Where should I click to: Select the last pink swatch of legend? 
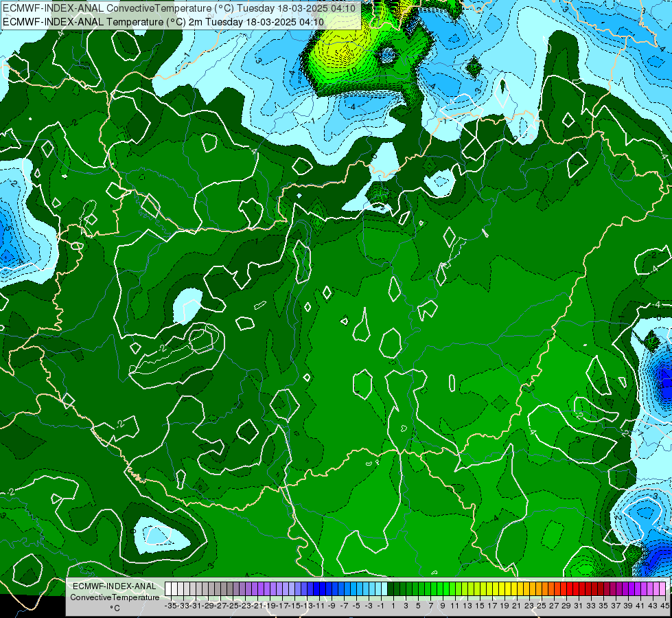pos(662,588)
